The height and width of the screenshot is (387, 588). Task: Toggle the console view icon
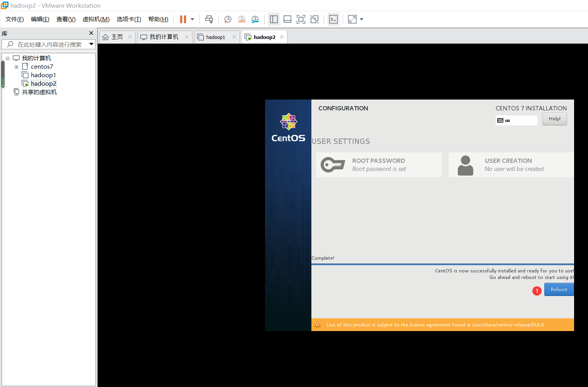[333, 19]
